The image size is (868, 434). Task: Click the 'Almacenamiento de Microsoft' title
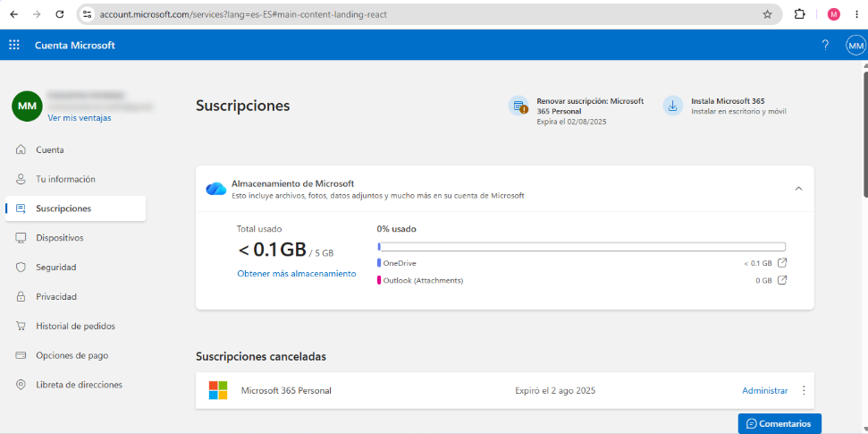click(293, 183)
